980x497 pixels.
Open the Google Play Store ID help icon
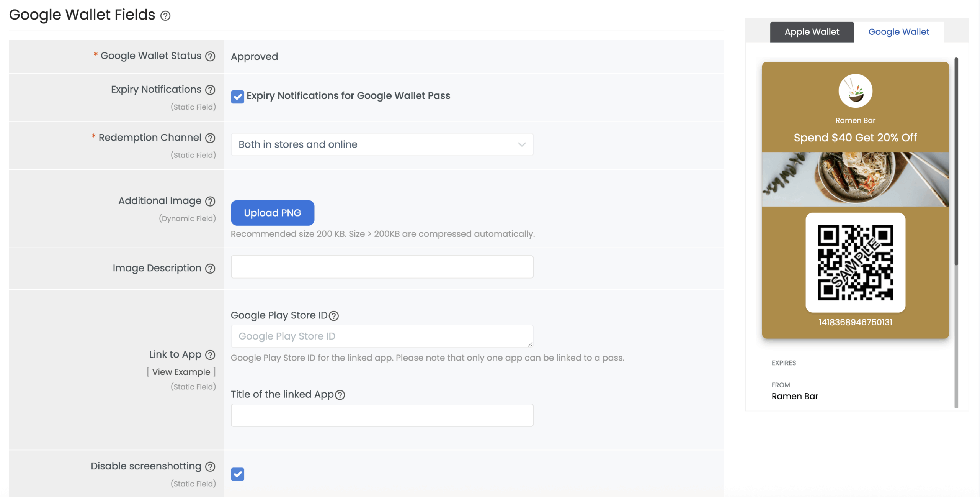point(334,316)
